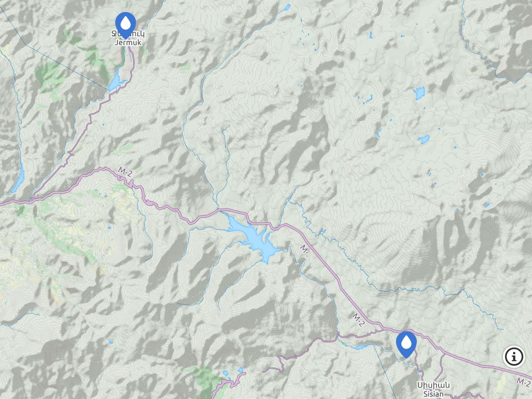532x399 pixels.
Task: Click the largest lake in the northeast highlands
Action: (x=419, y=93)
